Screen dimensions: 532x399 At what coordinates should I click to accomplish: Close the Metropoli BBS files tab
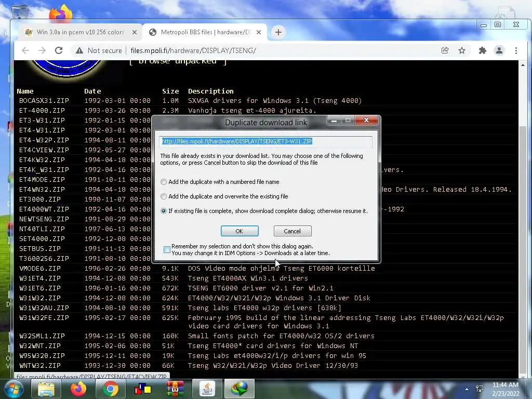[259, 32]
